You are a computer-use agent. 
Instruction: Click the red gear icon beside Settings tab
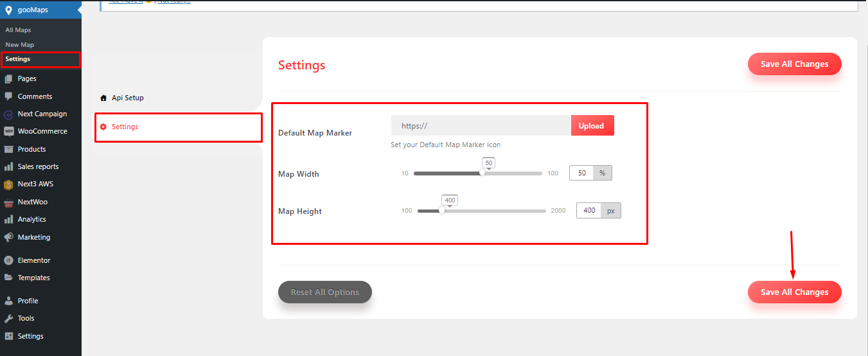point(103,127)
